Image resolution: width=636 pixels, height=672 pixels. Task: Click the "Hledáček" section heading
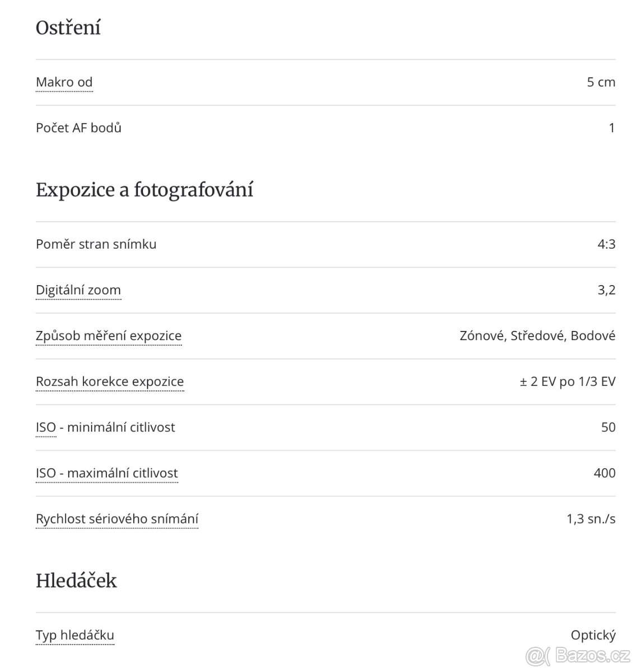[76, 580]
